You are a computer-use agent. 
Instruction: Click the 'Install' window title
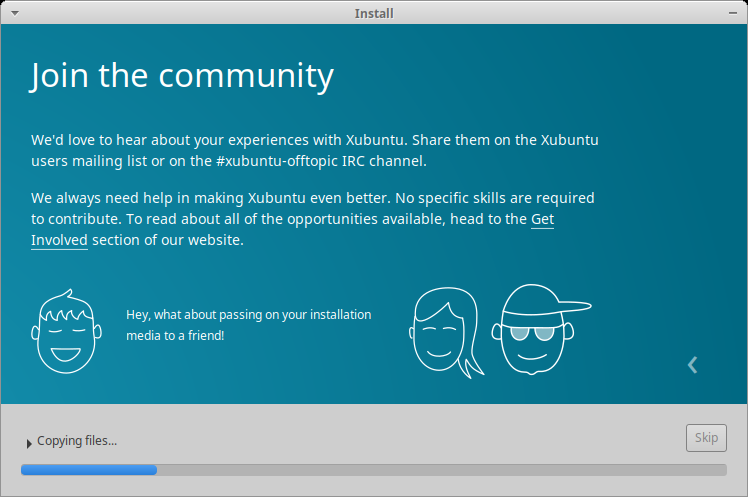(x=374, y=13)
